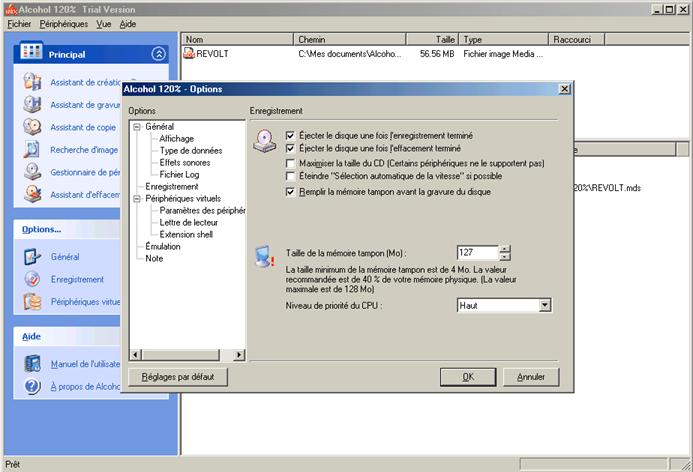The width and height of the screenshot is (693, 472).
Task: Decrease buffer size with down arrow
Action: tap(505, 256)
